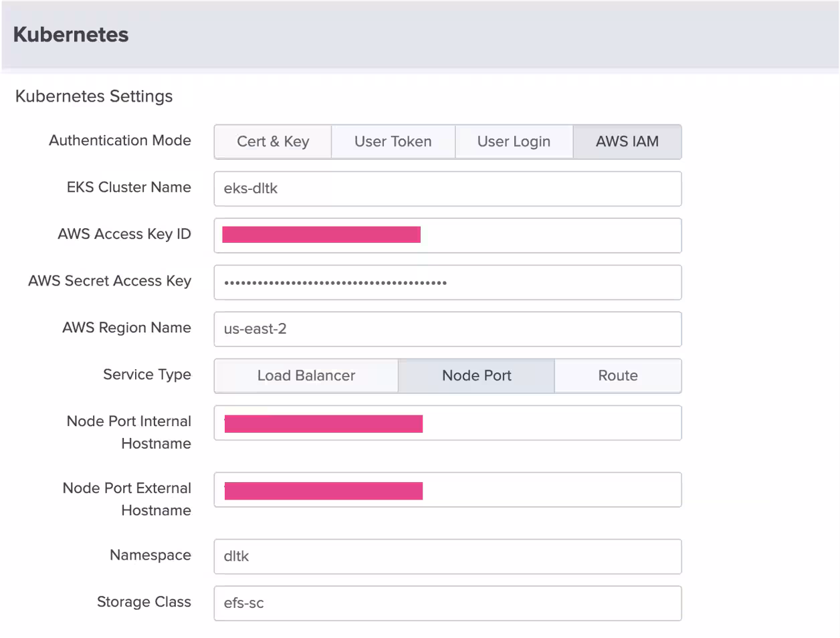
Task: Click the Storage Class label text
Action: tap(144, 602)
